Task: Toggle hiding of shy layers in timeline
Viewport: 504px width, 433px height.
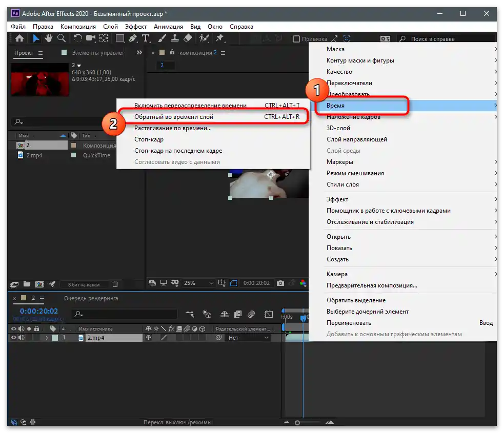Action: [x=225, y=314]
